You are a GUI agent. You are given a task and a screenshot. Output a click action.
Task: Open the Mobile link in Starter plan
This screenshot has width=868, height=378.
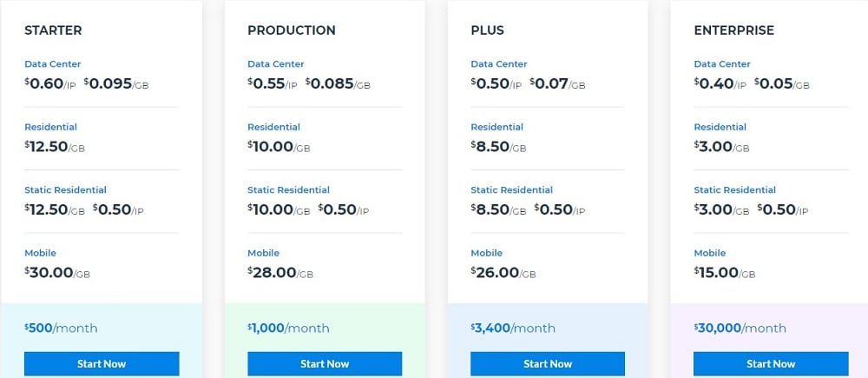tap(41, 253)
